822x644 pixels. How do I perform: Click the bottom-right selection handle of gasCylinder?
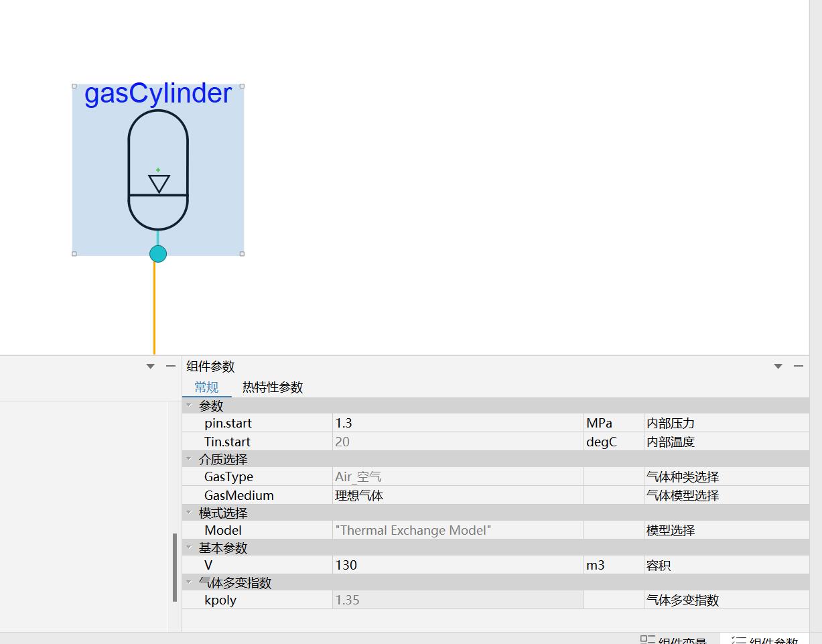pos(242,254)
